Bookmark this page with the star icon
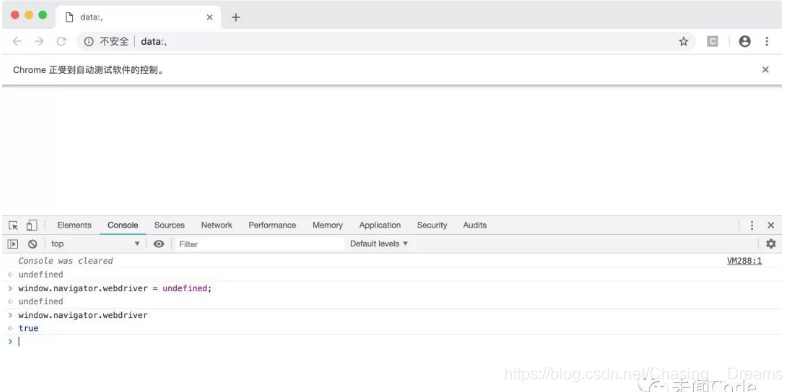This screenshot has height=392, width=792. tap(683, 41)
